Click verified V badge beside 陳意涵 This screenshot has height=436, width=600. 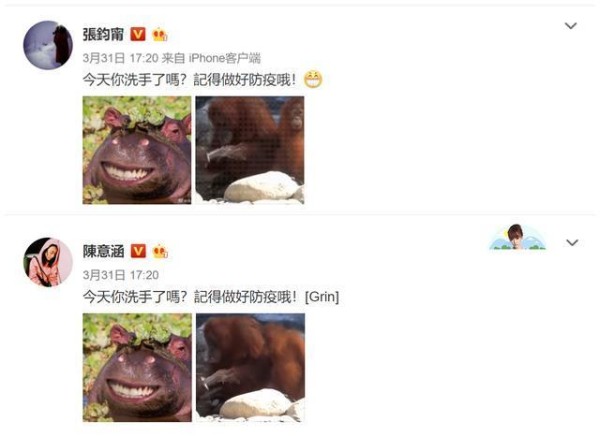pos(138,251)
